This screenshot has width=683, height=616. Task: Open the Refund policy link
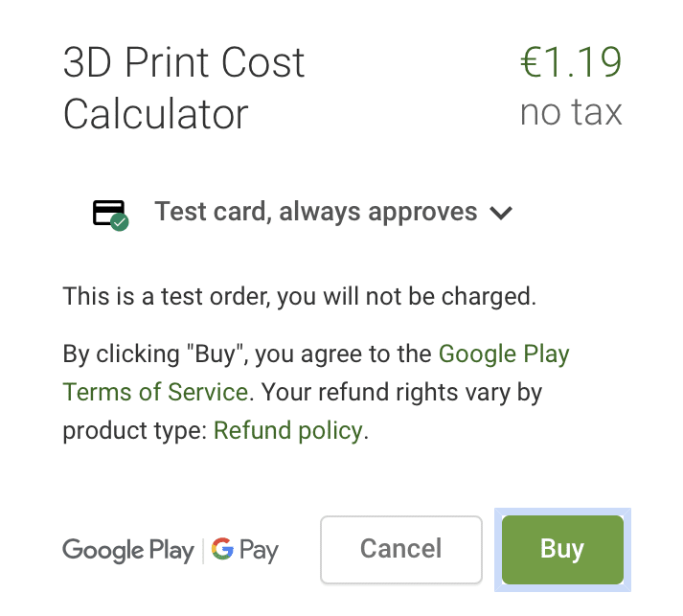pyautogui.click(x=288, y=431)
